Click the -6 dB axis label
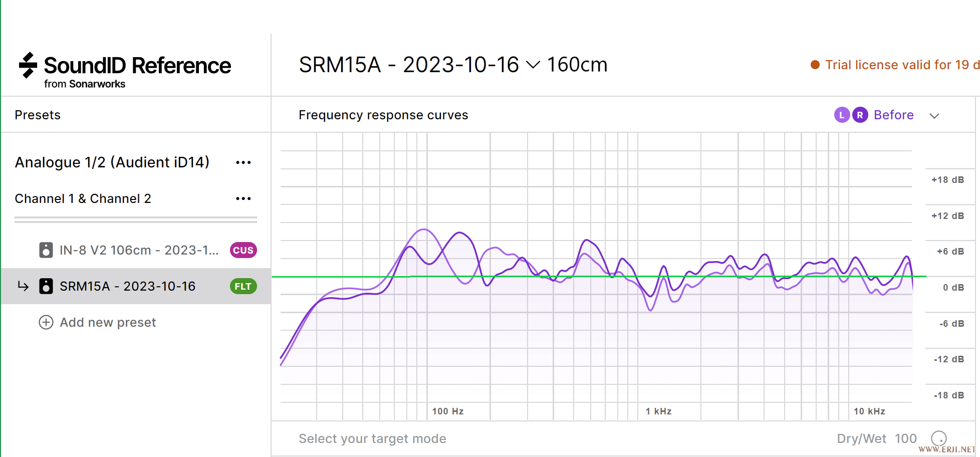Screen dimensions: 980x457 [x=951, y=324]
